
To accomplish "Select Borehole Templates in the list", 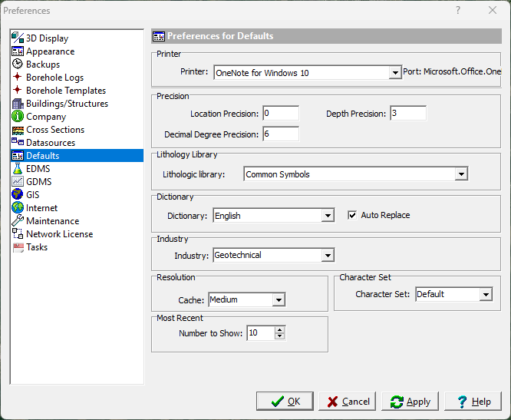I will (65, 91).
